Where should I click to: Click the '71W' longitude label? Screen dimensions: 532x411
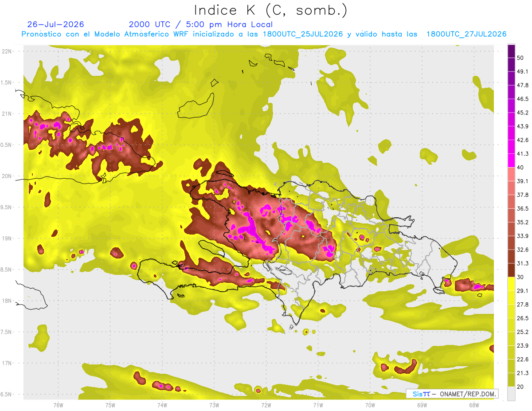(x=318, y=405)
